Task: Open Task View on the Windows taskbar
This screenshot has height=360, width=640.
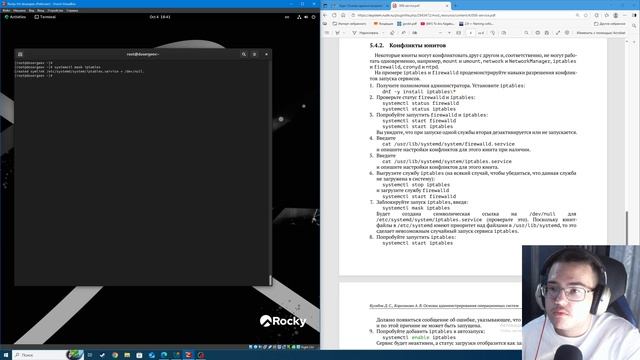Action: point(90,355)
